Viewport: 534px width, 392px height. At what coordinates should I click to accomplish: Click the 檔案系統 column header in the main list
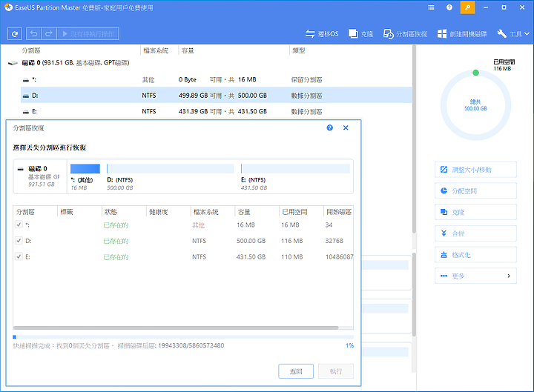point(156,50)
